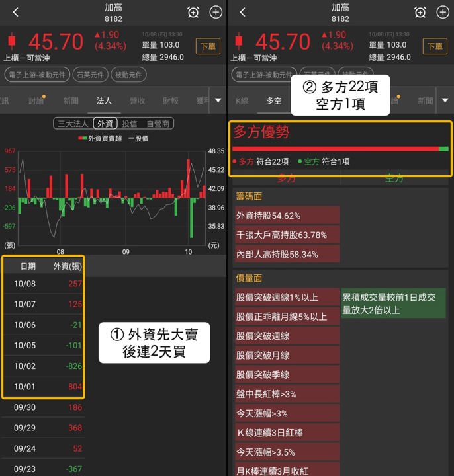The height and width of the screenshot is (476, 454).
Task: Select 09/29 row showing 368
Action: 43,428
